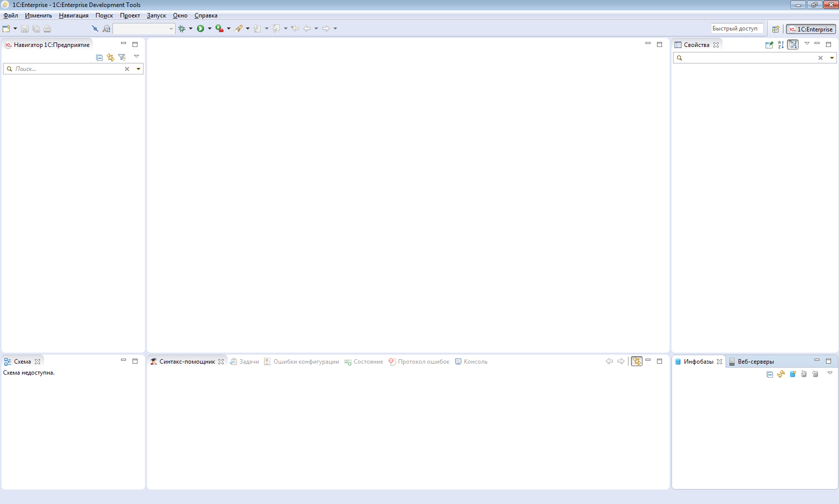
Task: Switch to the Консоль tab
Action: [x=471, y=362]
